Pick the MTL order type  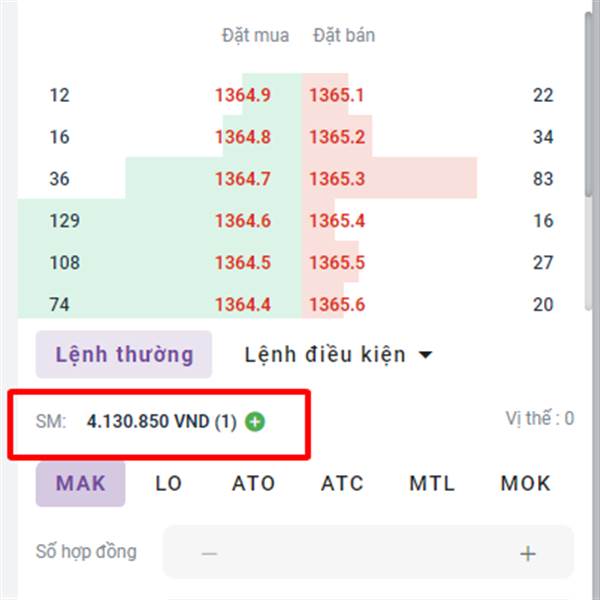point(432,484)
